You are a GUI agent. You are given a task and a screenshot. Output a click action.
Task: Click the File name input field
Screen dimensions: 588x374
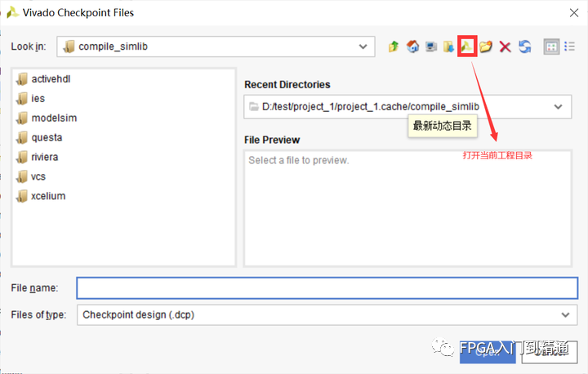click(327, 288)
